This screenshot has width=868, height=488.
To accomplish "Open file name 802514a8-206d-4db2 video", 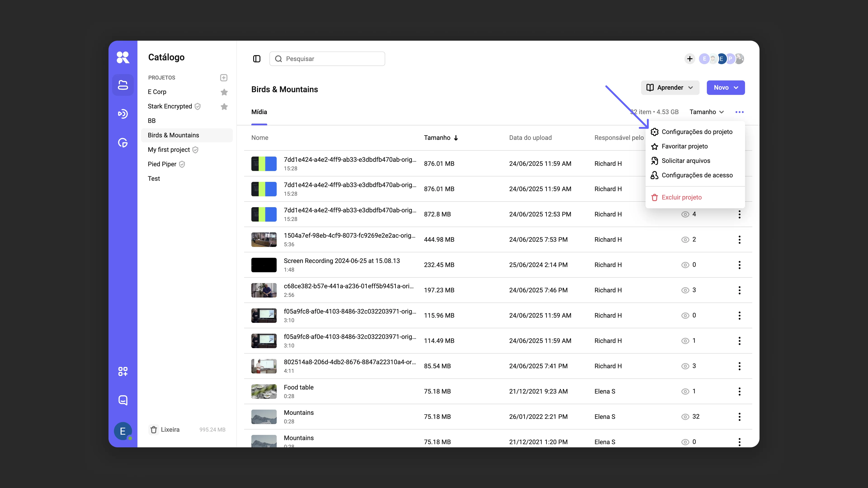I will point(350,362).
